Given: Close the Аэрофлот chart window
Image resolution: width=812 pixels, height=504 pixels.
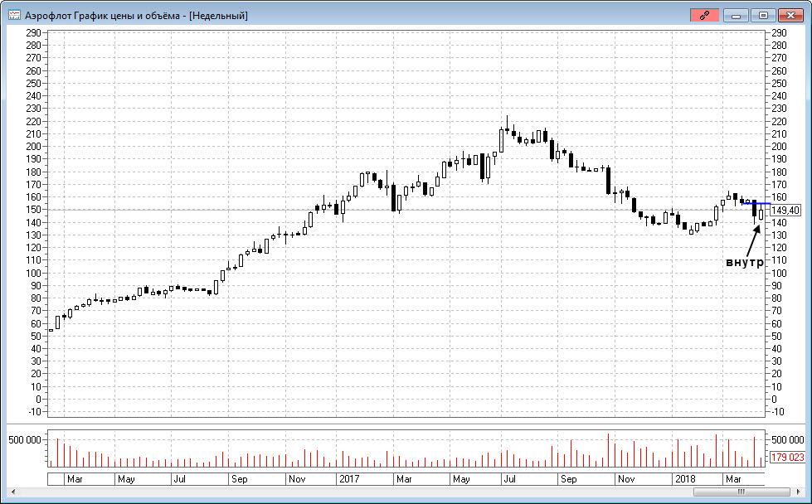Looking at the screenshot, I should [x=790, y=15].
